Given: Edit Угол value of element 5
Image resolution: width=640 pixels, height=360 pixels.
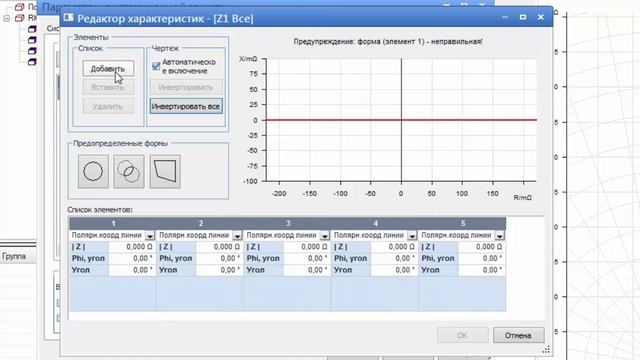Looking at the screenshot, I should pyautogui.click(x=481, y=270).
